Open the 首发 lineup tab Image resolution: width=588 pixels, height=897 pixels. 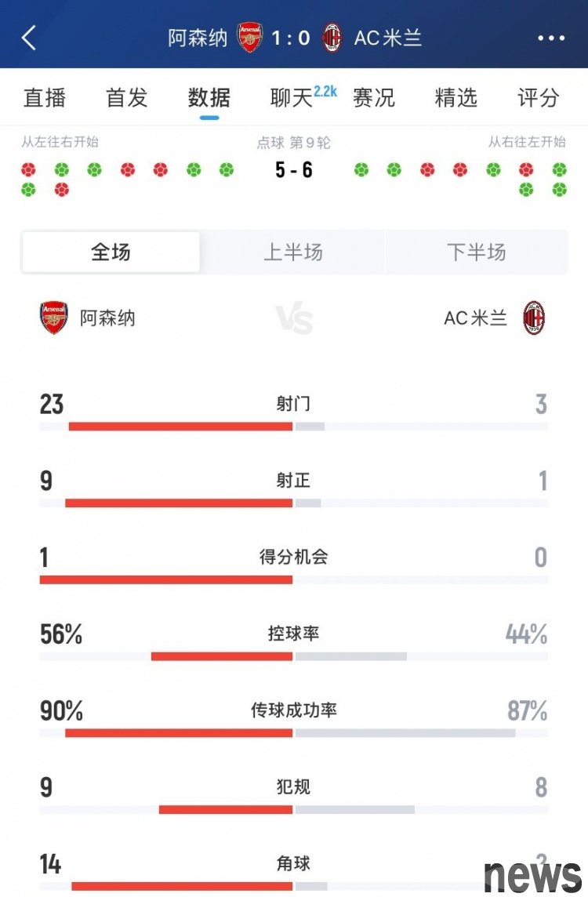[127, 97]
